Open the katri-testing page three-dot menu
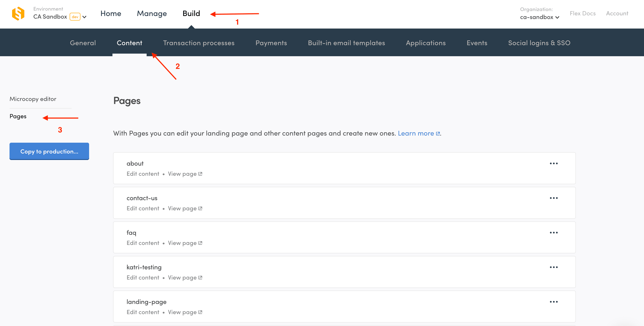The width and height of the screenshot is (644, 326). [554, 267]
